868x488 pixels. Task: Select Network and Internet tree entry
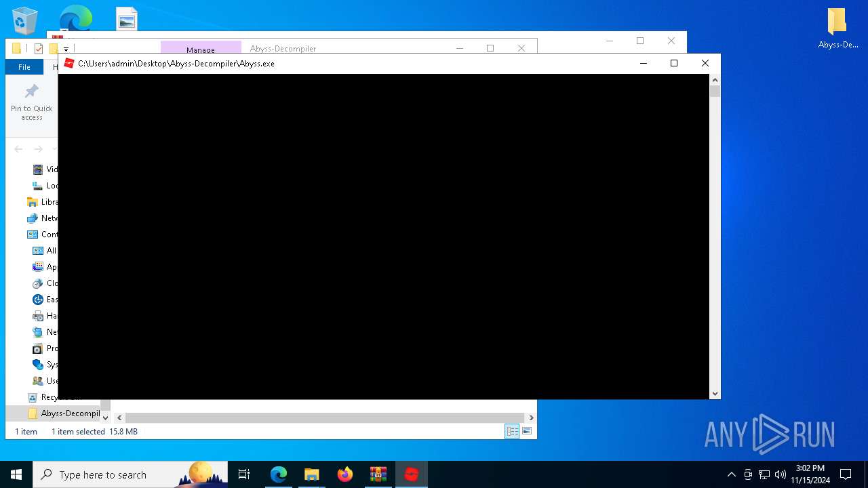45,332
